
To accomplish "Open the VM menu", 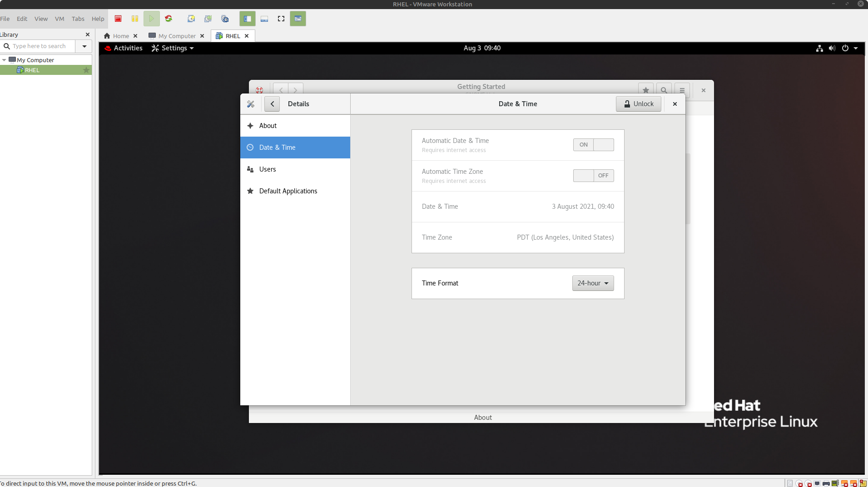I will (60, 19).
